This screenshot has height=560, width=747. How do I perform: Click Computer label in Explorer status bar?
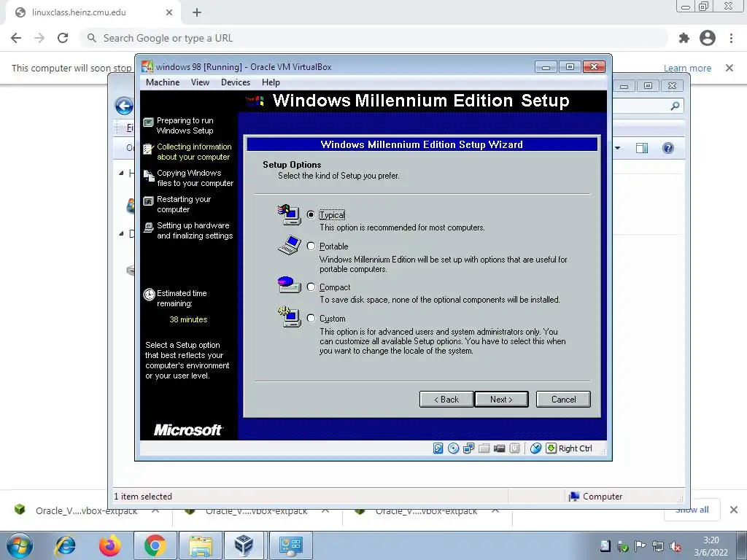(602, 496)
